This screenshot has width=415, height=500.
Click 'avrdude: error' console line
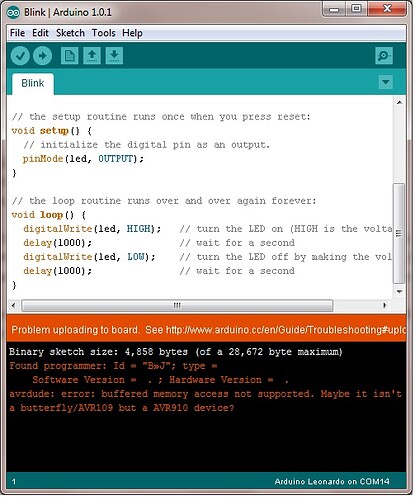[x=205, y=394]
